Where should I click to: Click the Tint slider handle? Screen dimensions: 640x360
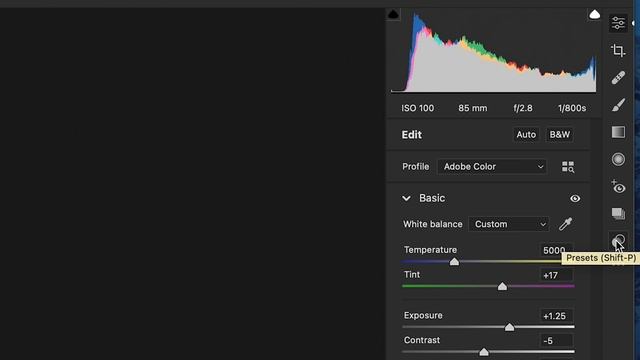(502, 287)
